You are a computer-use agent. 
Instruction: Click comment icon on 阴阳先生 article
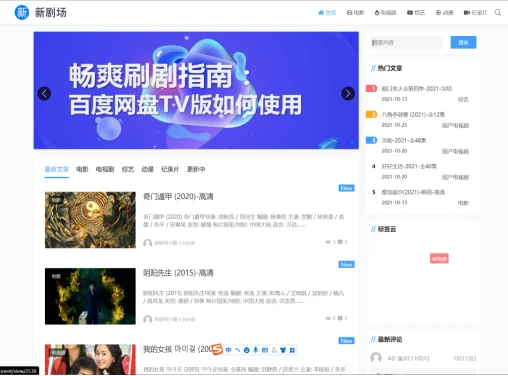coord(340,318)
